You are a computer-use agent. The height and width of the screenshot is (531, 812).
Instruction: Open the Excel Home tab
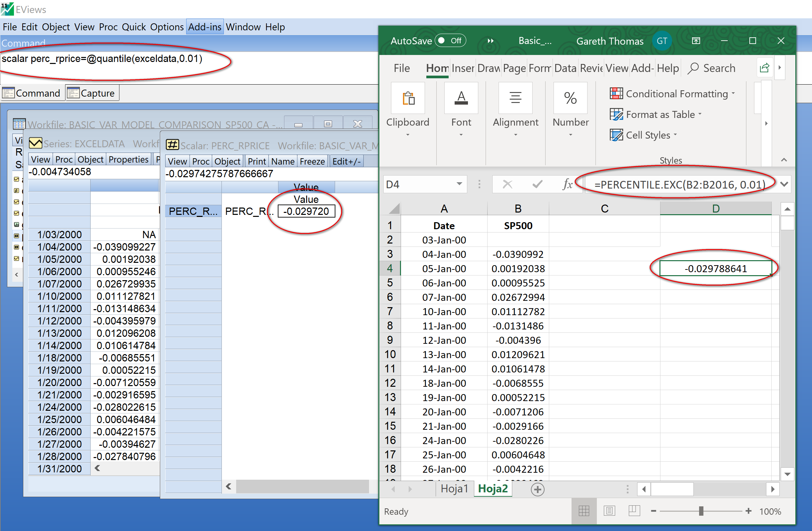437,68
